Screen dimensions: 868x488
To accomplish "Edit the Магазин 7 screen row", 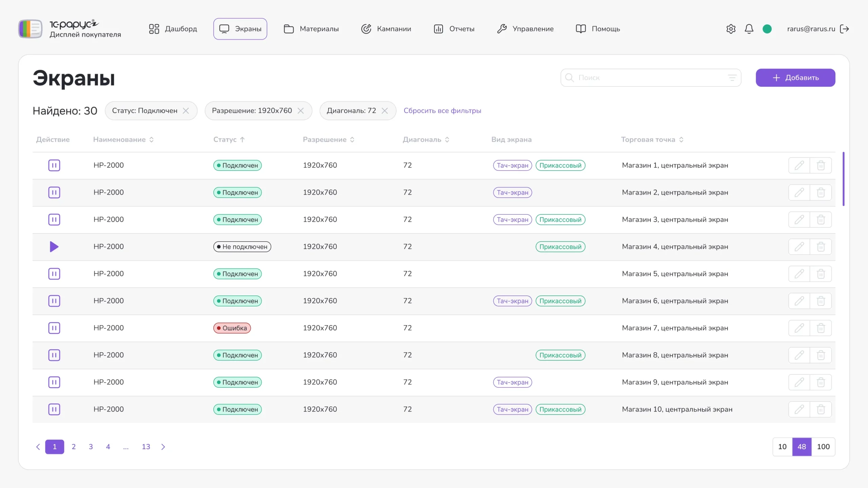I will tap(799, 328).
